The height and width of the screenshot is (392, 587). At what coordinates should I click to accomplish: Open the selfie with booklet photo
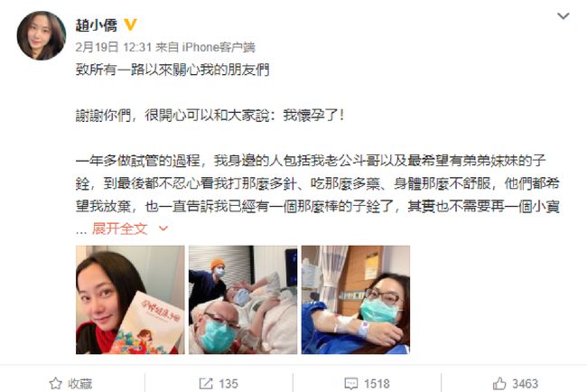coord(130,300)
